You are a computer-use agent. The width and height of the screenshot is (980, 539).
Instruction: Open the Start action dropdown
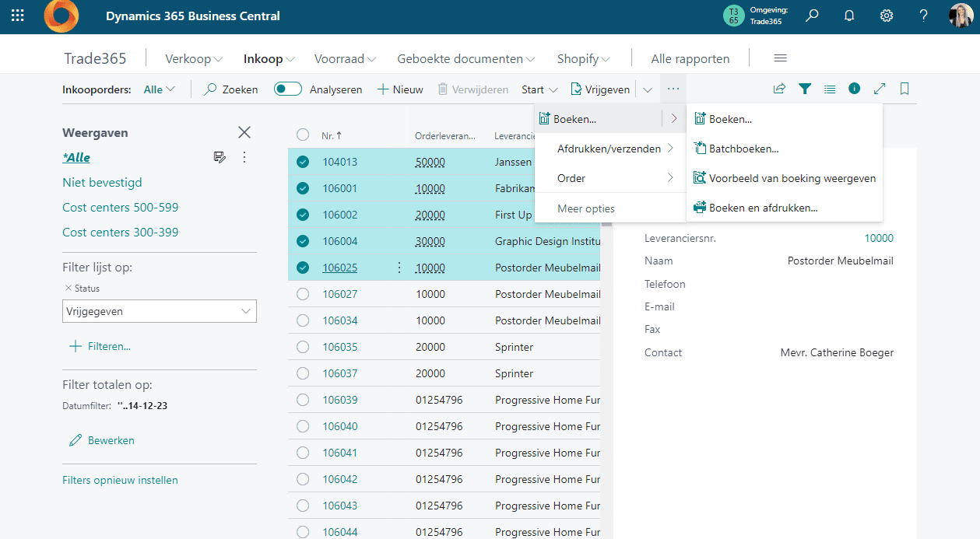[539, 89]
